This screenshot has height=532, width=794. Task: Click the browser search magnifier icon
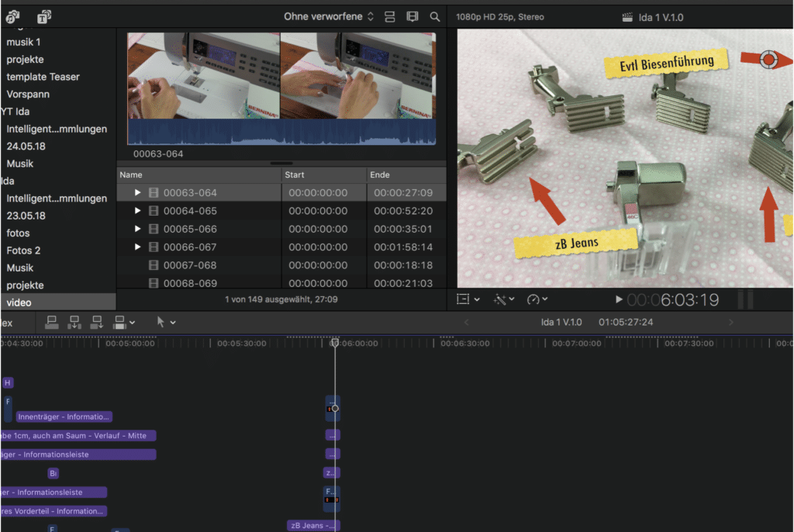pyautogui.click(x=435, y=16)
